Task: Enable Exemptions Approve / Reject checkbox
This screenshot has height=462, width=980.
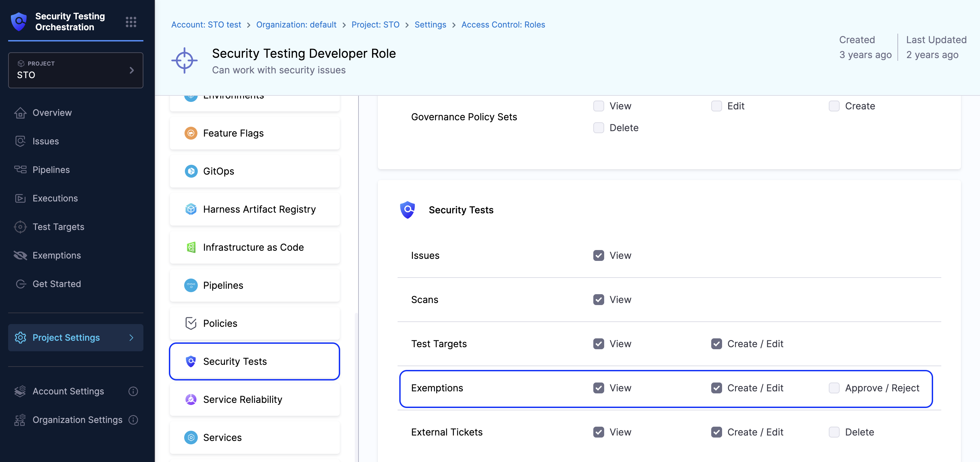Action: (x=834, y=388)
